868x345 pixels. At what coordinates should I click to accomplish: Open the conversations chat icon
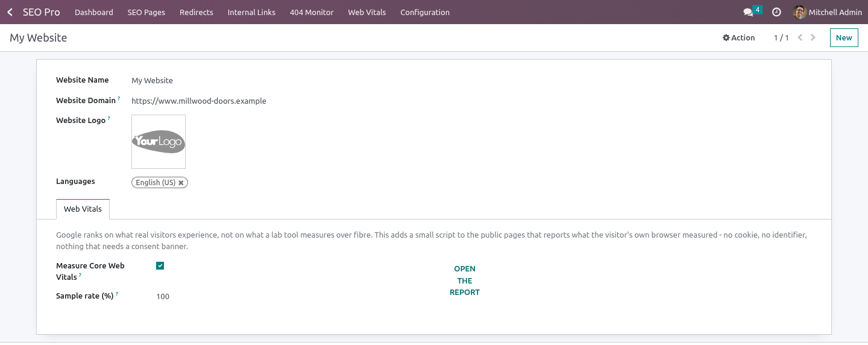(748, 12)
